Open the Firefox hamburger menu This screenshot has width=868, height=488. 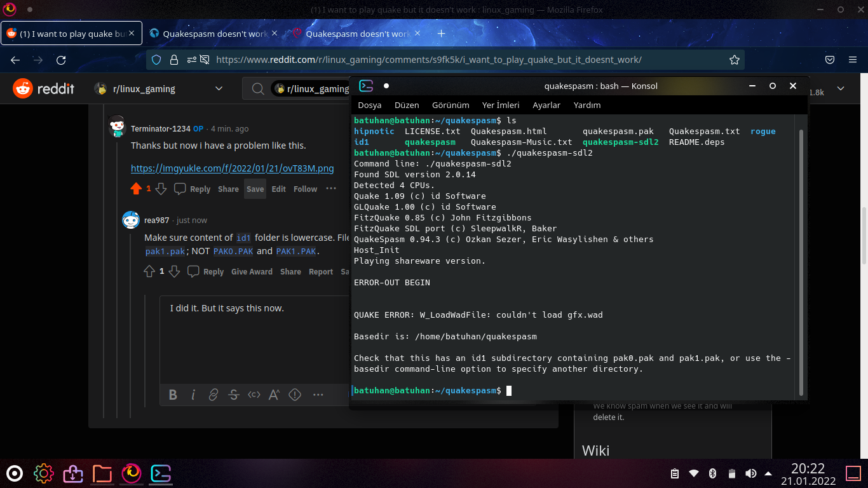pyautogui.click(x=853, y=60)
